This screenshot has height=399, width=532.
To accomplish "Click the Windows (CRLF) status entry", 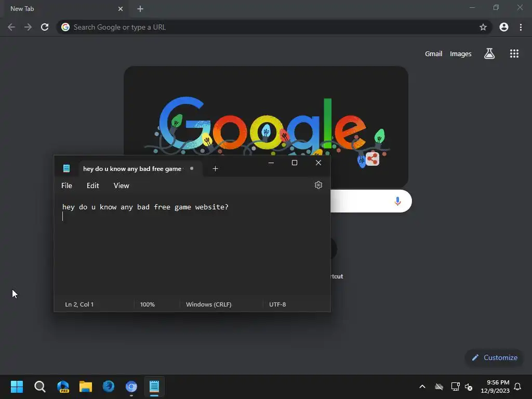I will pyautogui.click(x=209, y=304).
